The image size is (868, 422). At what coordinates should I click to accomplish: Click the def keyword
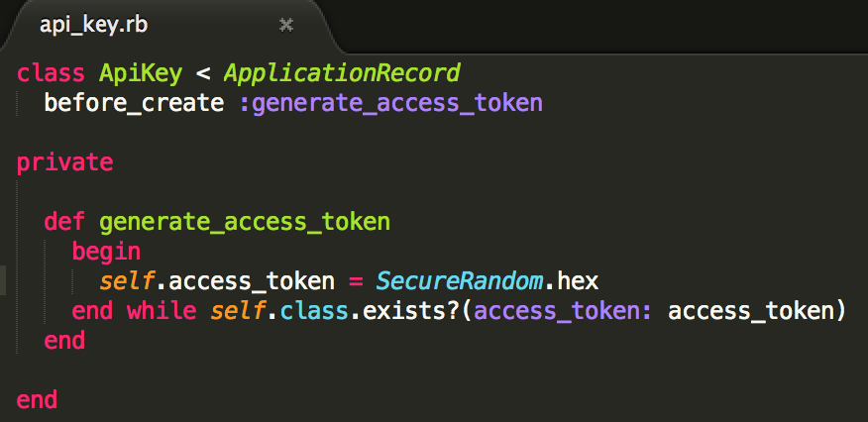[x=64, y=222]
